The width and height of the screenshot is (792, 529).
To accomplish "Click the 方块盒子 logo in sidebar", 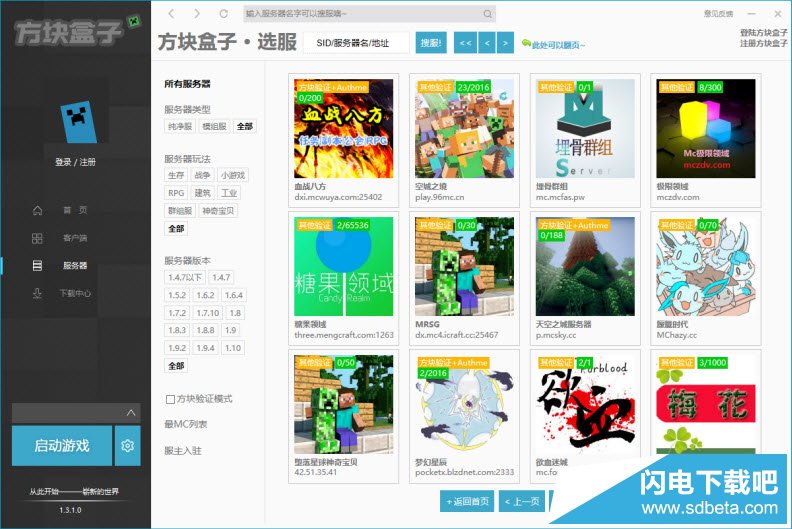I will point(77,31).
